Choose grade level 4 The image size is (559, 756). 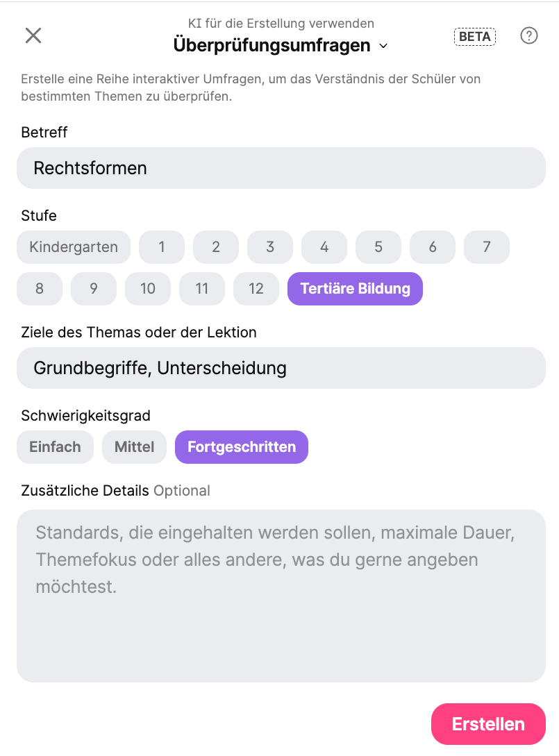[x=324, y=247]
